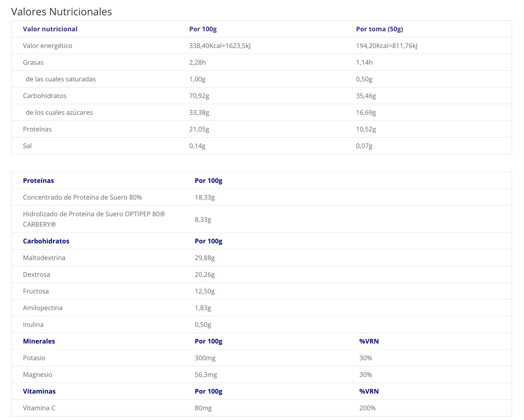This screenshot has height=420, width=524.
Task: Select the Potasio 300mg value
Action: pos(205,358)
